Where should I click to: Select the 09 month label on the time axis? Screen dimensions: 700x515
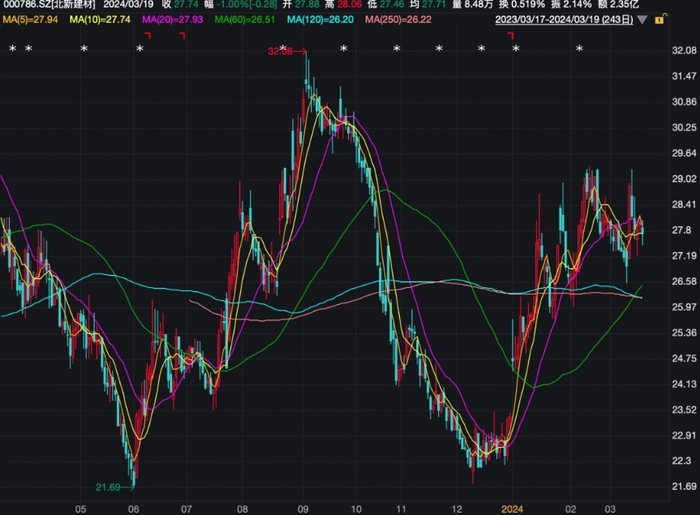[x=303, y=507]
